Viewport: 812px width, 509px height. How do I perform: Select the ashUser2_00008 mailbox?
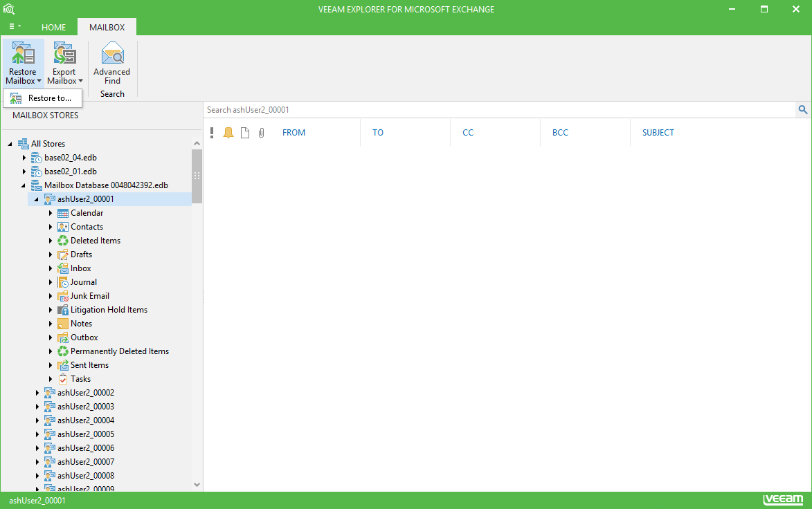pyautogui.click(x=86, y=476)
